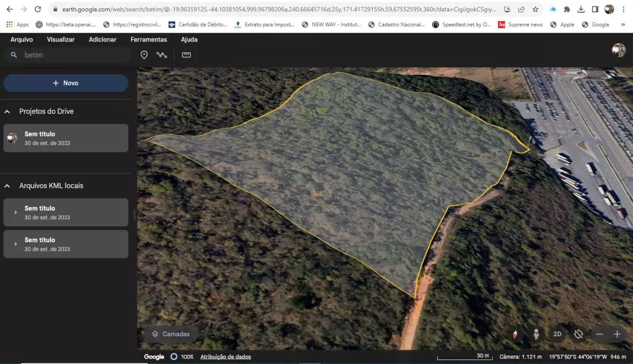Click the betim search field
The image size is (633, 364).
click(68, 55)
